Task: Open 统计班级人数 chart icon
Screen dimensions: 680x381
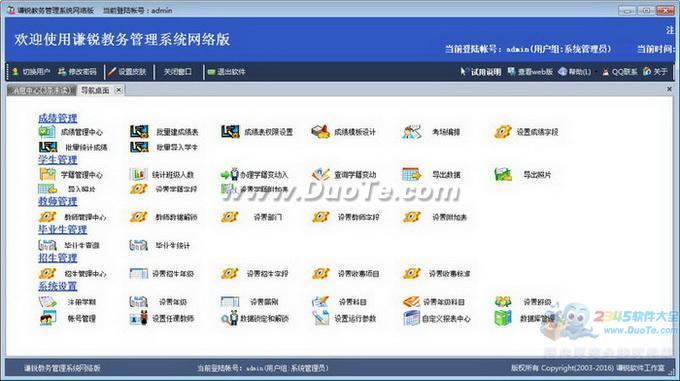Action: [x=138, y=174]
